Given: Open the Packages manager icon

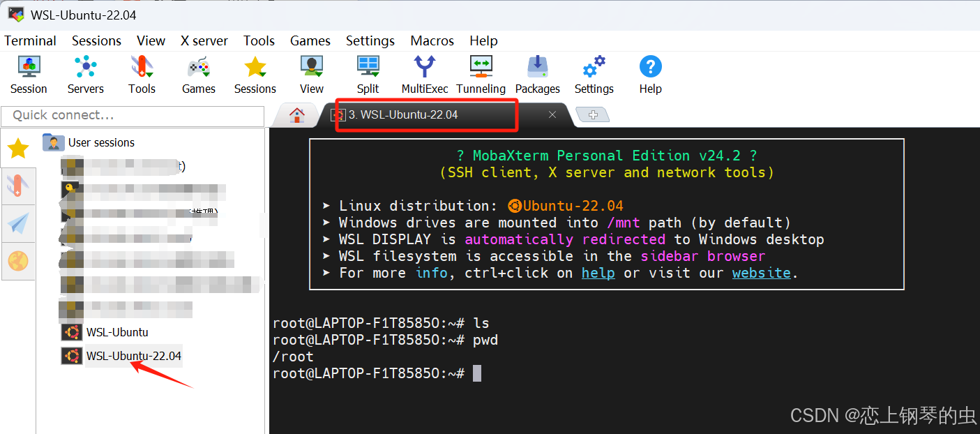Looking at the screenshot, I should tap(537, 73).
